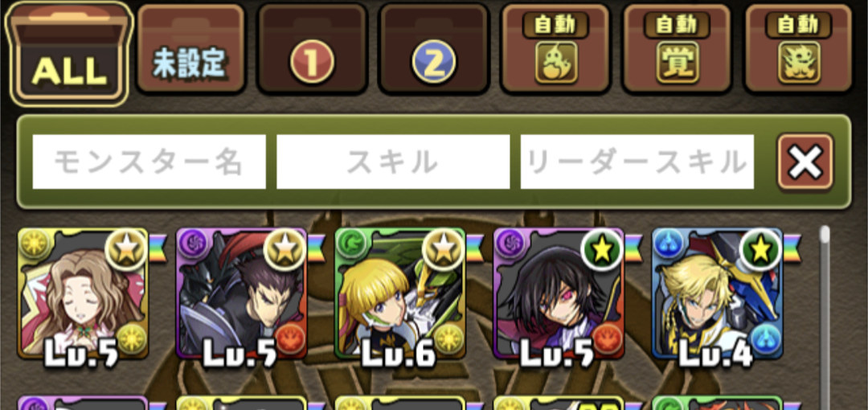Image resolution: width=868 pixels, height=410 pixels.
Task: Open the 自動 tab with 覚 icon
Action: [x=677, y=49]
